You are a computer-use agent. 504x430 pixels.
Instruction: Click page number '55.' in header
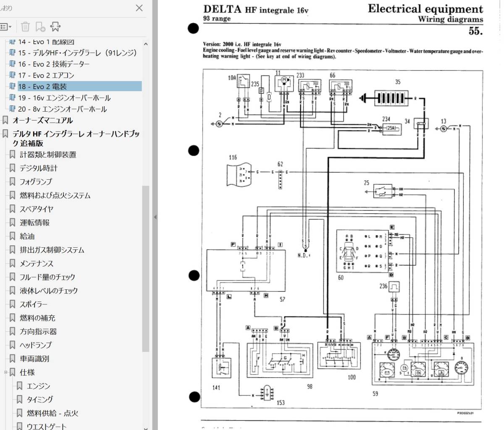click(x=475, y=31)
